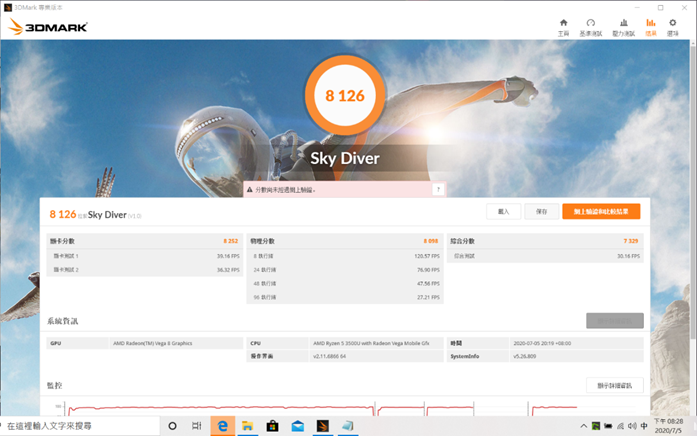
Task: Click the orange compare result online button
Action: click(x=601, y=212)
